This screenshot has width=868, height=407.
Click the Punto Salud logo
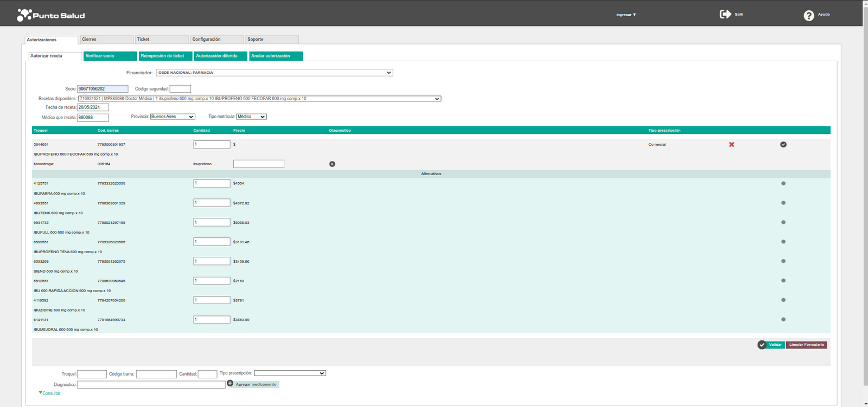[51, 15]
